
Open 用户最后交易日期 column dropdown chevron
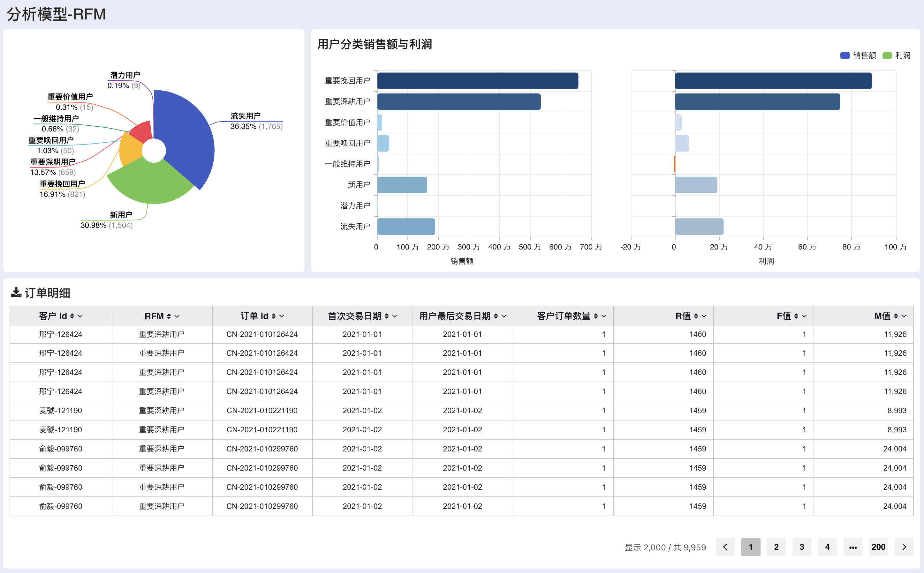(504, 316)
